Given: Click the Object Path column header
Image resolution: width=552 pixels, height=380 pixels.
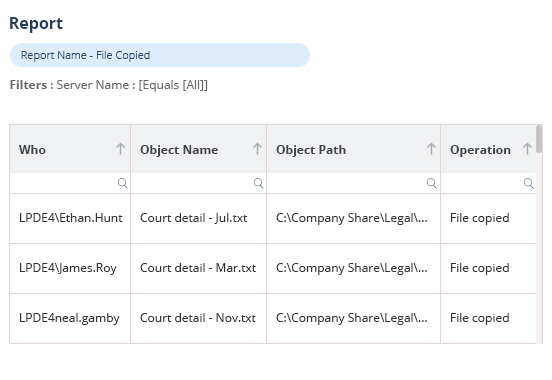Looking at the screenshot, I should 353,149.
